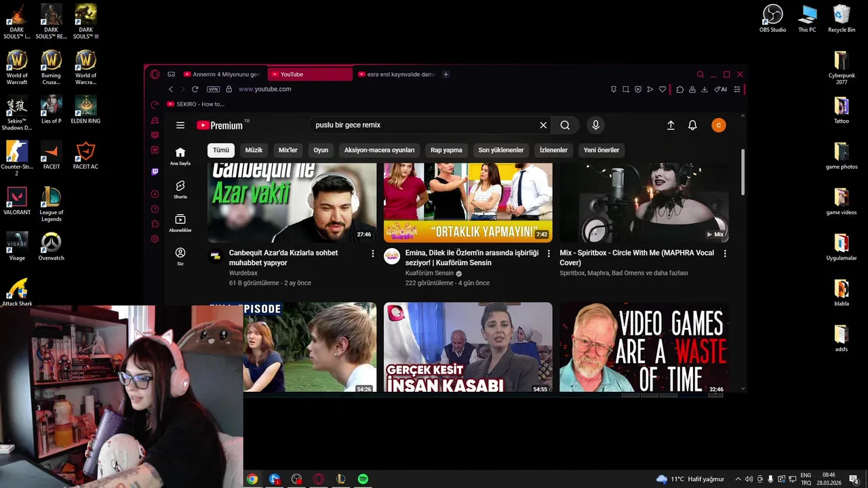
Task: Switch to the Annemin 4 Milyonunu tab
Action: click(x=221, y=75)
